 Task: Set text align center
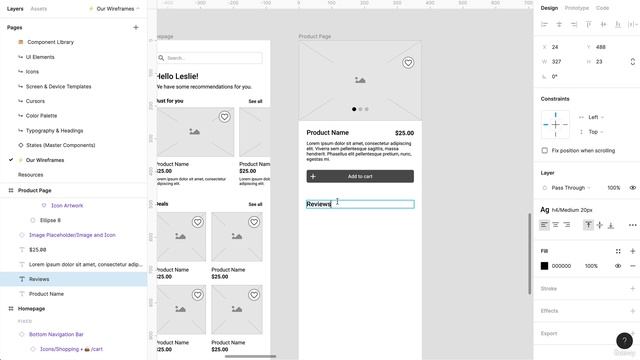pos(556,225)
